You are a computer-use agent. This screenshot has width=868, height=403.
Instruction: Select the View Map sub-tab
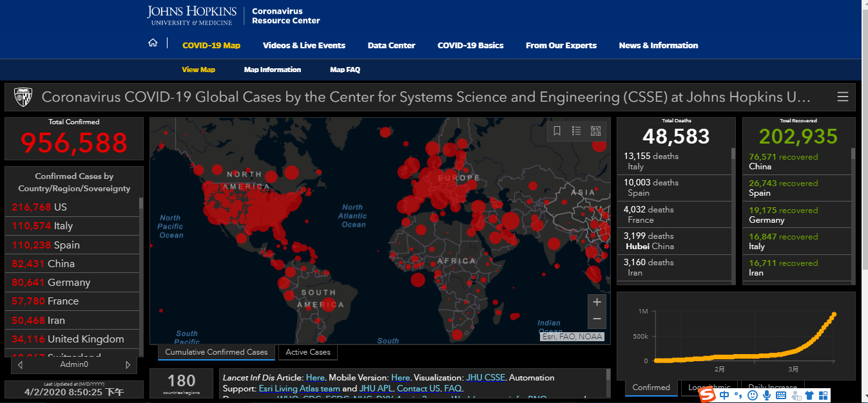198,70
